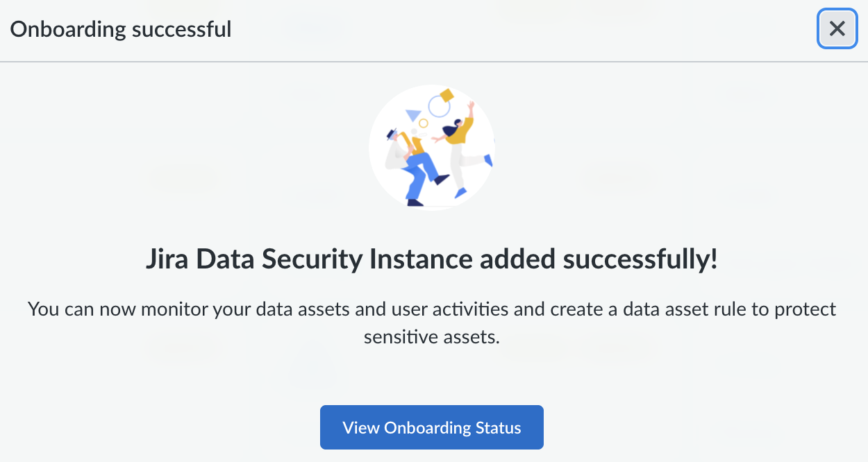Close the Onboarding successful dialog
The width and height of the screenshot is (868, 462).
[x=837, y=29]
